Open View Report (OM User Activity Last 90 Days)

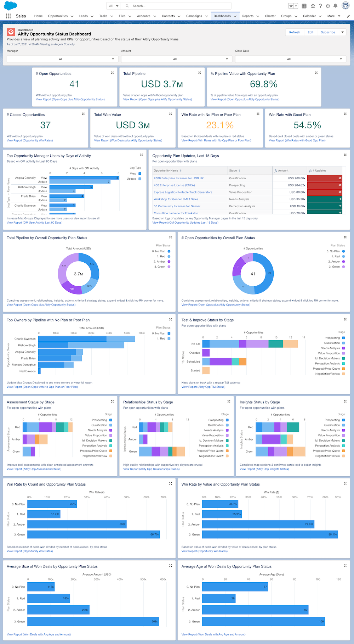point(35,223)
